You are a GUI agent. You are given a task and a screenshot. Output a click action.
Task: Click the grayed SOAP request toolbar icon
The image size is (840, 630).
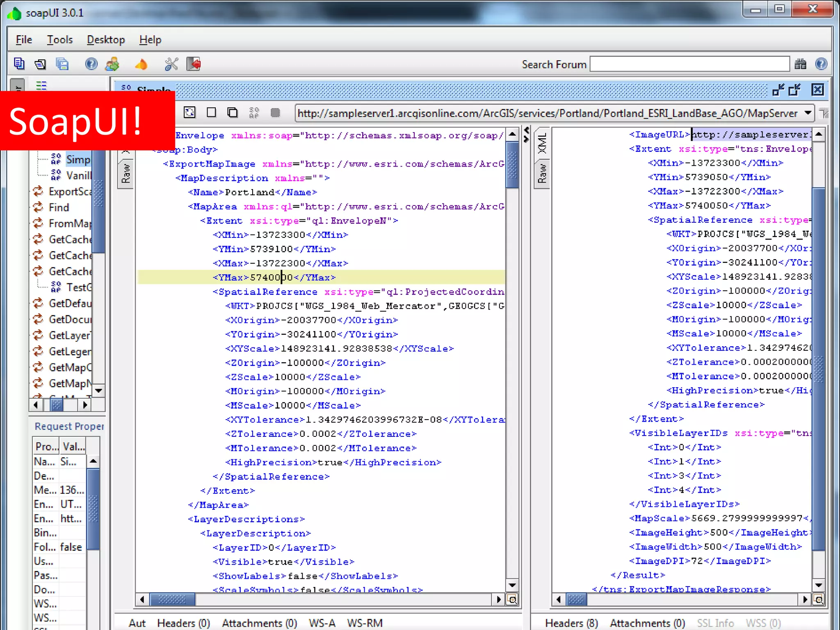click(x=254, y=112)
